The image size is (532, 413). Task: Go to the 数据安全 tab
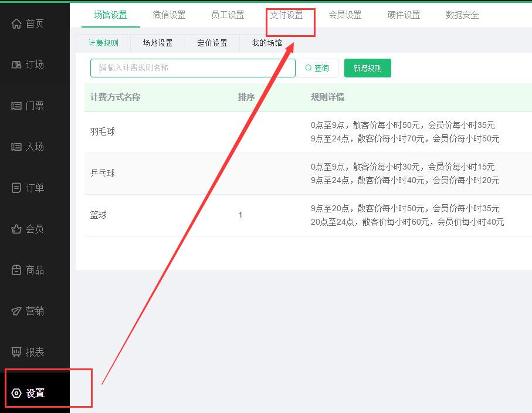[462, 15]
